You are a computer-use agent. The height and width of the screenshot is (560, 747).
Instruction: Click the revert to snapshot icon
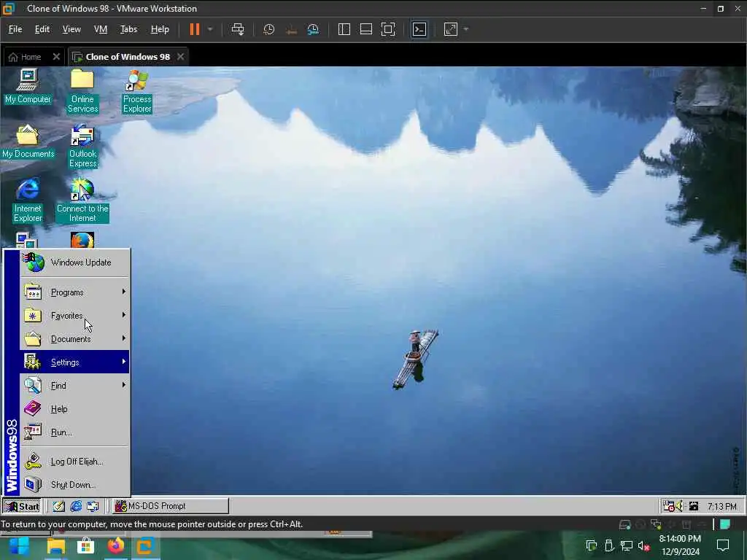coord(291,29)
